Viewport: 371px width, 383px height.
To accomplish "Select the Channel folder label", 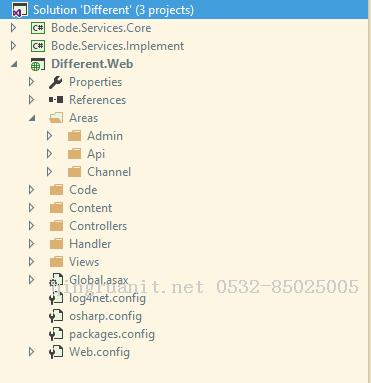I will (x=109, y=172).
